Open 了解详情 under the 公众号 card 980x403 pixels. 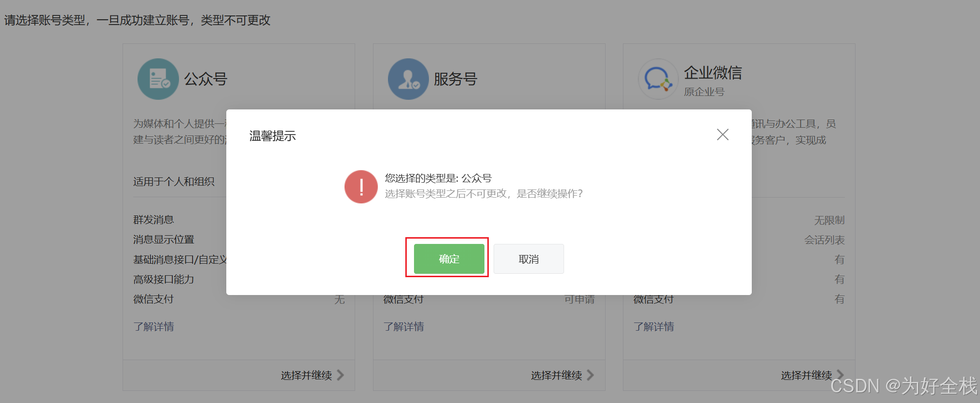[x=153, y=326]
